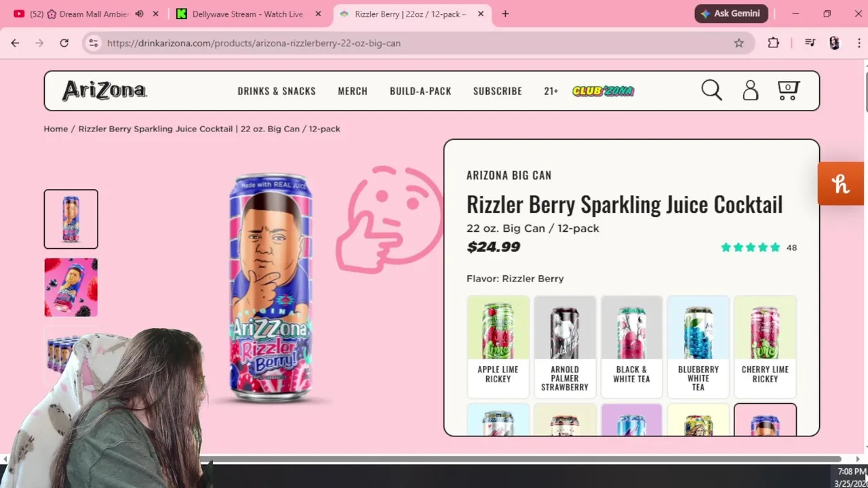Open the shopping cart icon
868x488 pixels.
point(788,90)
